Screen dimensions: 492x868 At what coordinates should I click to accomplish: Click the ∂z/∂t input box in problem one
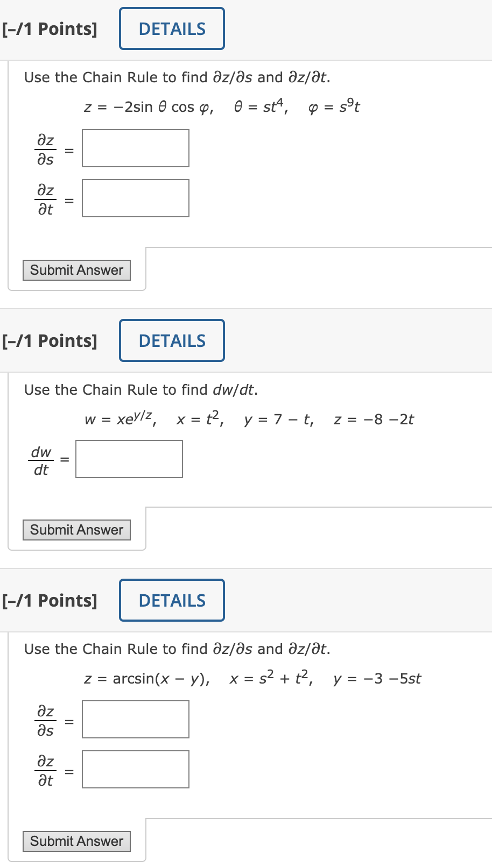135,198
